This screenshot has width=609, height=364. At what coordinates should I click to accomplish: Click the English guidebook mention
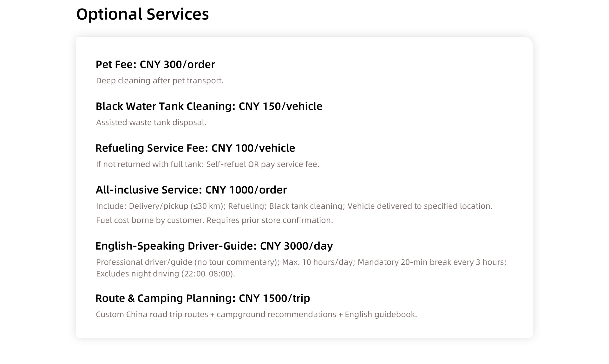click(x=381, y=314)
